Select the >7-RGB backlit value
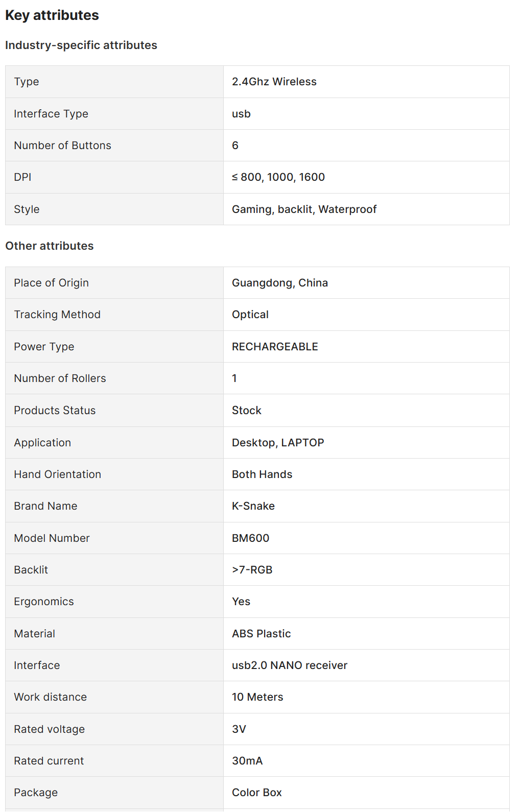This screenshot has width=520, height=812. (252, 570)
